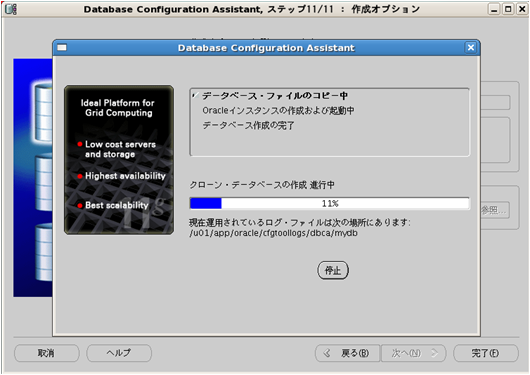Click the log file location message 現在運用されているログ

(299, 222)
